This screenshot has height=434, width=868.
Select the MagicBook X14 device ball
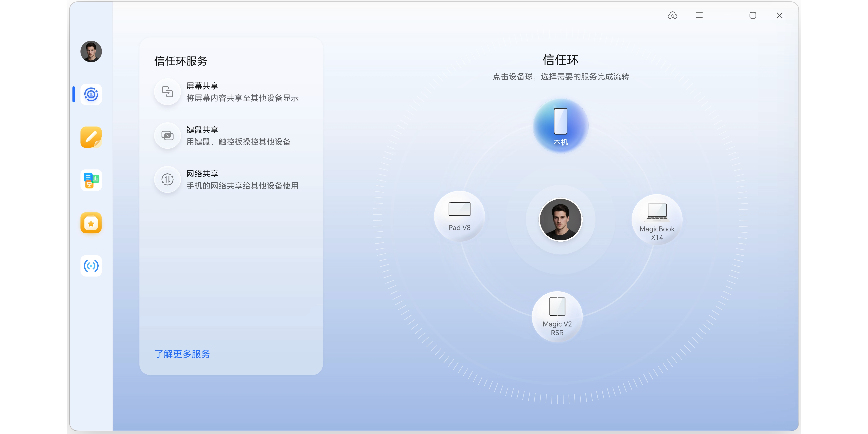tap(657, 220)
